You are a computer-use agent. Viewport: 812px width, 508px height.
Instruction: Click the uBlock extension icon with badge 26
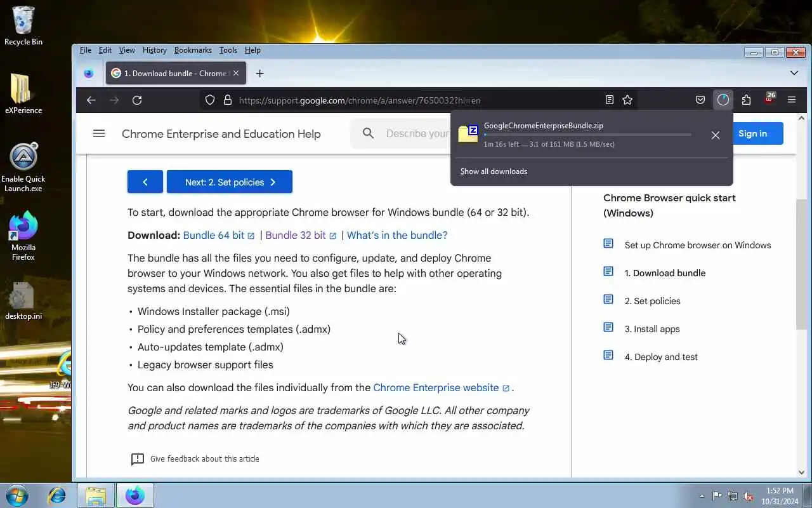(769, 98)
